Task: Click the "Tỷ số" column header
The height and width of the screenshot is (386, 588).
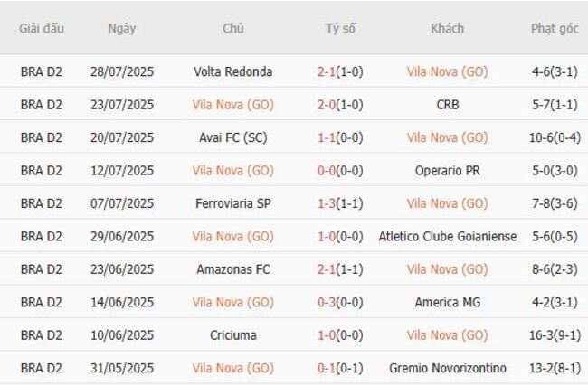Action: click(340, 28)
